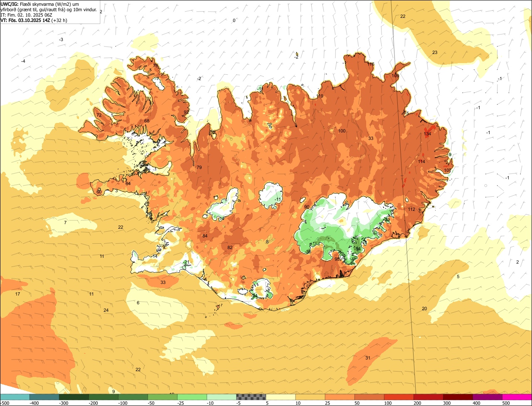The height and width of the screenshot is (406, 532).
Task: Click the map value 82
Action: click(x=230, y=247)
